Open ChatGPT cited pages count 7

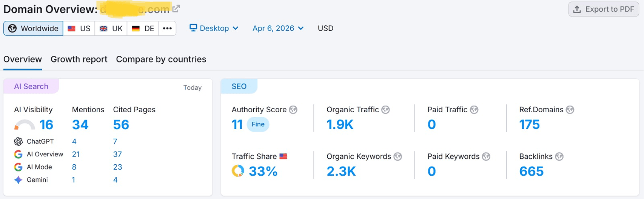pos(115,141)
